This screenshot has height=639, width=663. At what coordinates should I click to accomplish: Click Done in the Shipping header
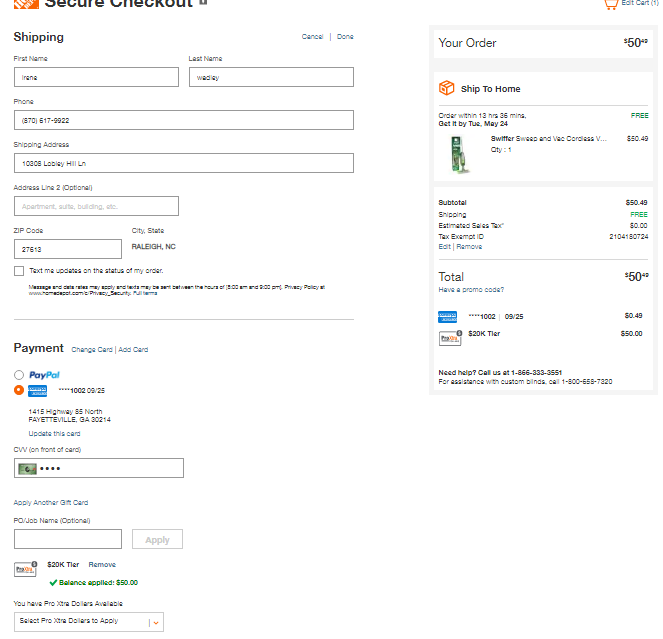[345, 37]
